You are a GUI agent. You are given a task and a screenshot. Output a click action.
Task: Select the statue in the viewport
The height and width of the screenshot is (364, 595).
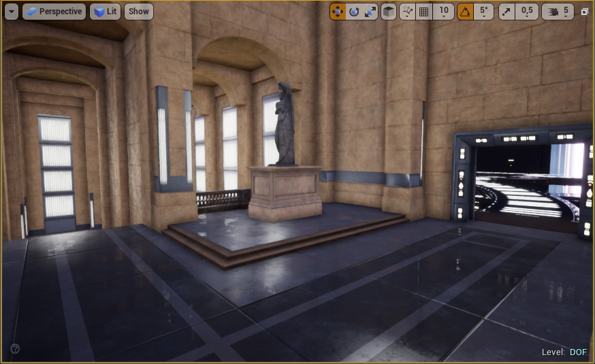pyautogui.click(x=284, y=125)
